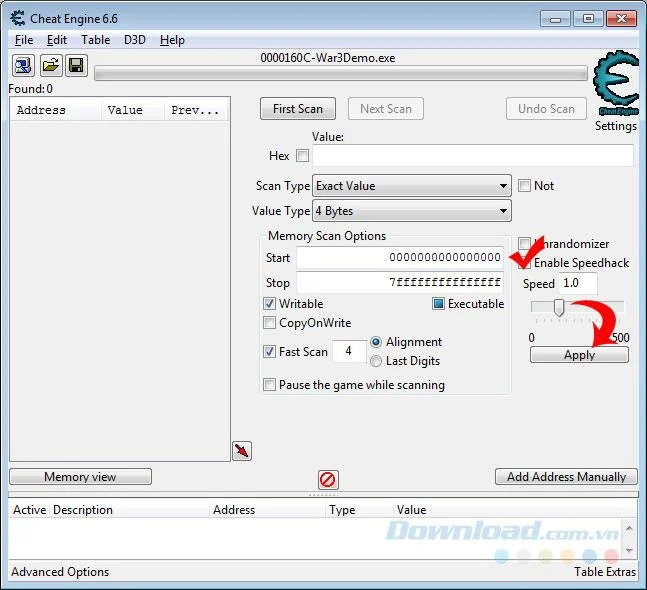This screenshot has height=590, width=647.
Task: Clear address list with red no-sign icon
Action: pyautogui.click(x=328, y=479)
